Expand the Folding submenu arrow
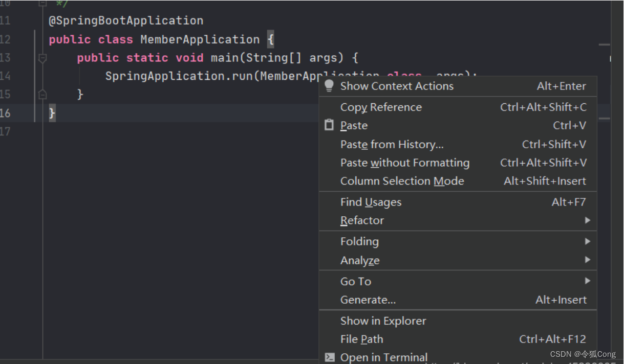Viewport: 624px width, 364px height. [587, 241]
